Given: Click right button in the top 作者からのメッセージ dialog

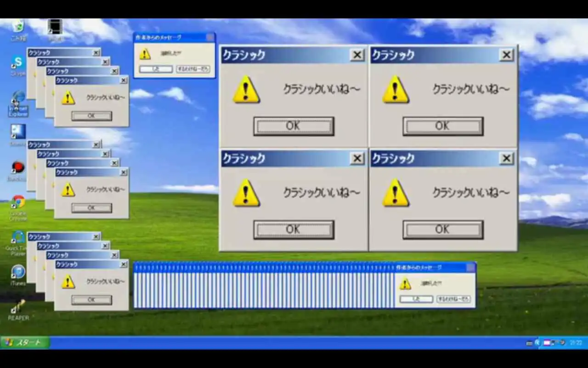Looking at the screenshot, I should (193, 69).
